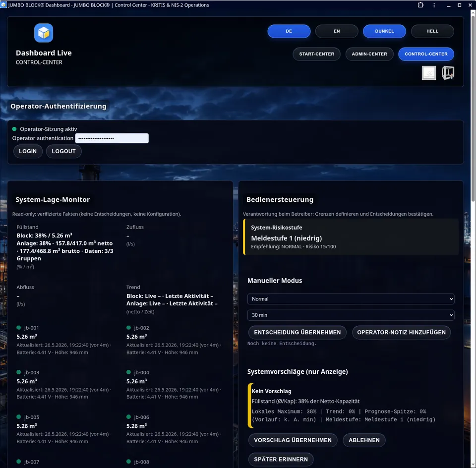Image resolution: width=476 pixels, height=468 pixels.
Task: Click the Trend label
Action: [133, 287]
